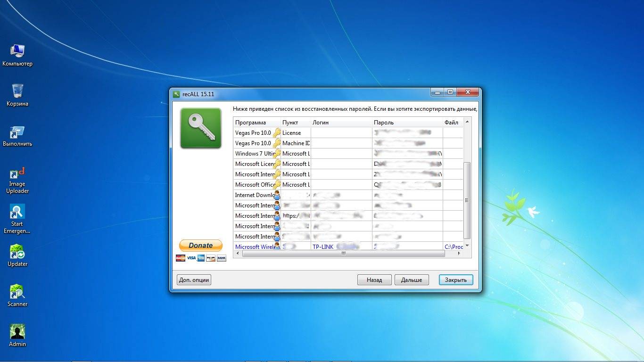Screen dimensions: 644x362
Task: Click the VISA card logo under Donate
Action: click(191, 258)
